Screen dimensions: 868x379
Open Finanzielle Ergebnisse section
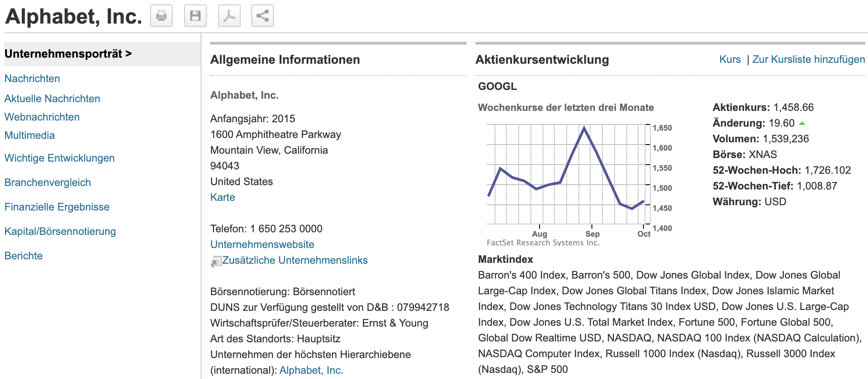[x=57, y=207]
